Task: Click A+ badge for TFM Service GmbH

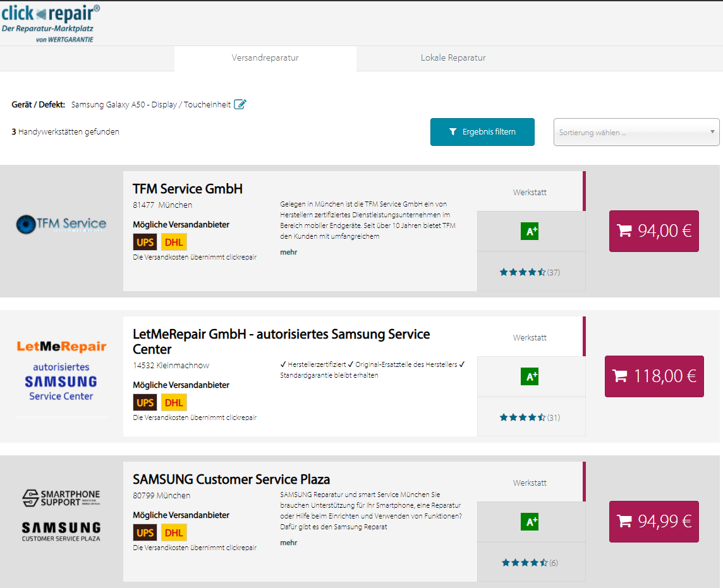Action: pyautogui.click(x=530, y=231)
